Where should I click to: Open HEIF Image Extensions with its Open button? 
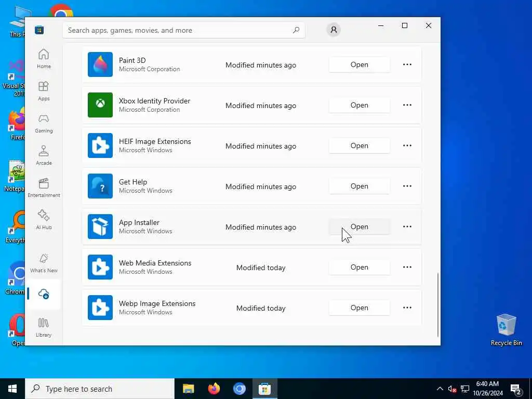point(360,145)
